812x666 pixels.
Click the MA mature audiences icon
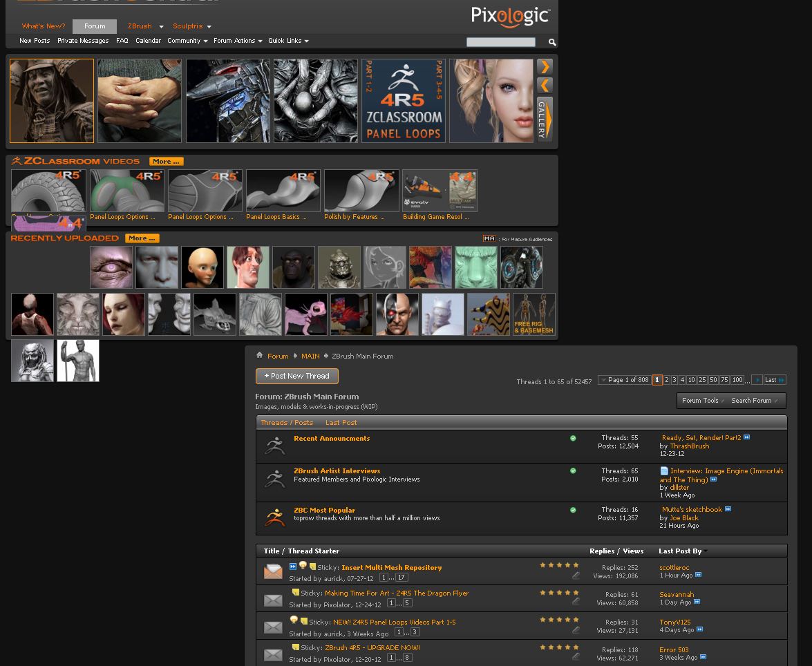click(x=489, y=239)
